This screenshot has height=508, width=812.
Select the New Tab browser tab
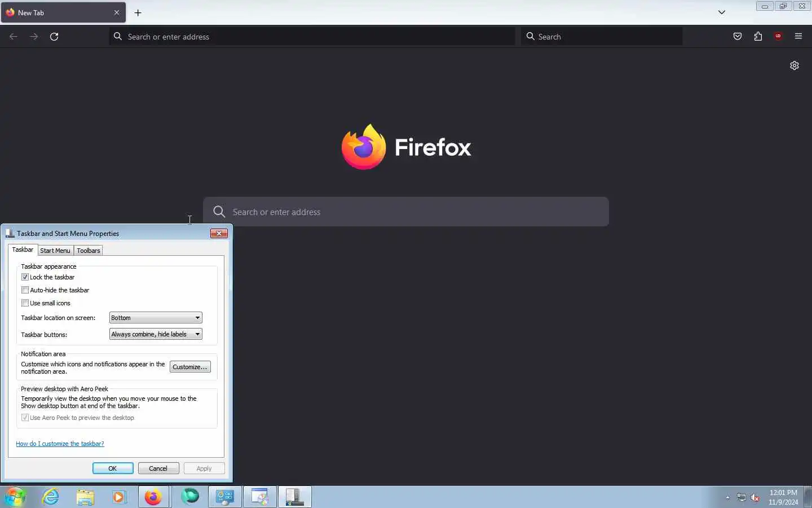click(x=63, y=12)
